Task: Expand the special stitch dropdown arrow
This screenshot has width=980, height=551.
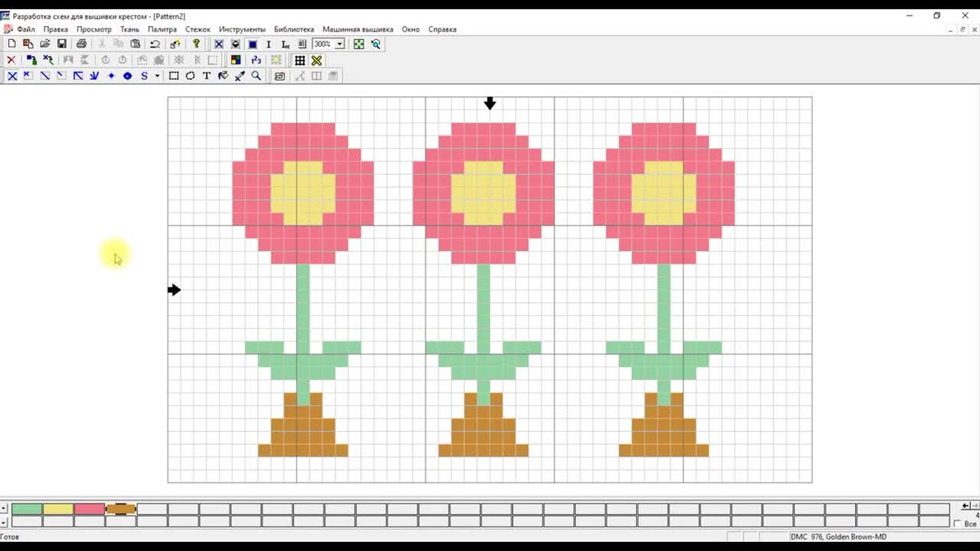Action: coord(157,76)
